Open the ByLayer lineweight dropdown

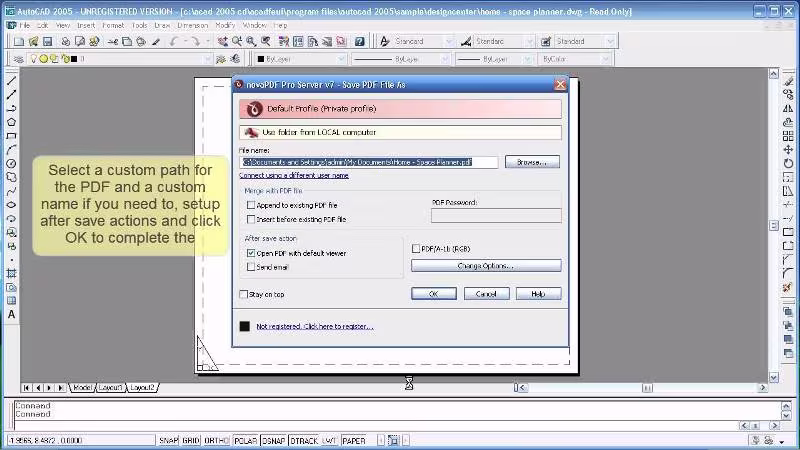527,59
